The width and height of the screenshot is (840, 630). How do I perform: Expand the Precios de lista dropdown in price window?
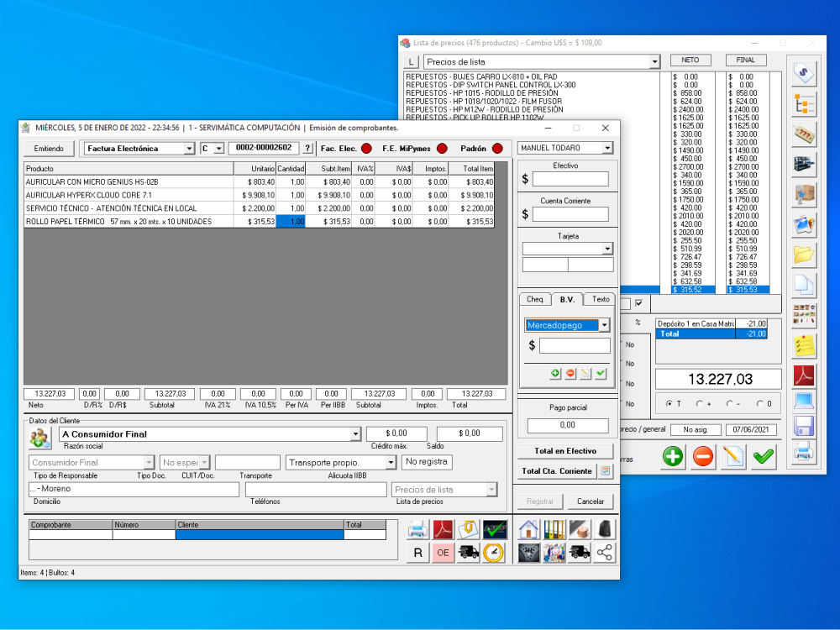coord(655,62)
